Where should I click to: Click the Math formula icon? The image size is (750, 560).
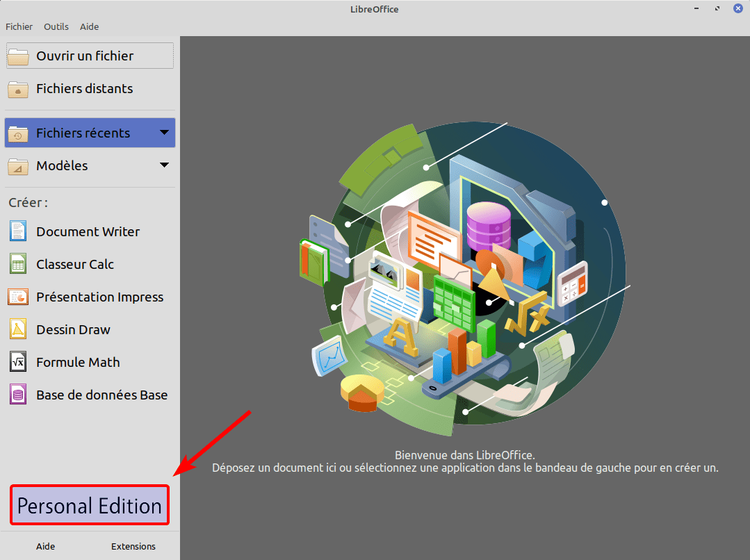click(18, 362)
